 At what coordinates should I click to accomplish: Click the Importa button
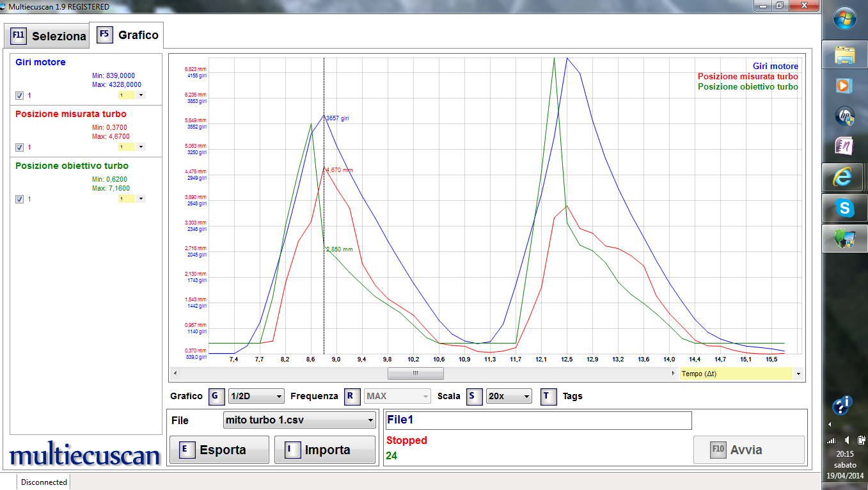click(324, 450)
